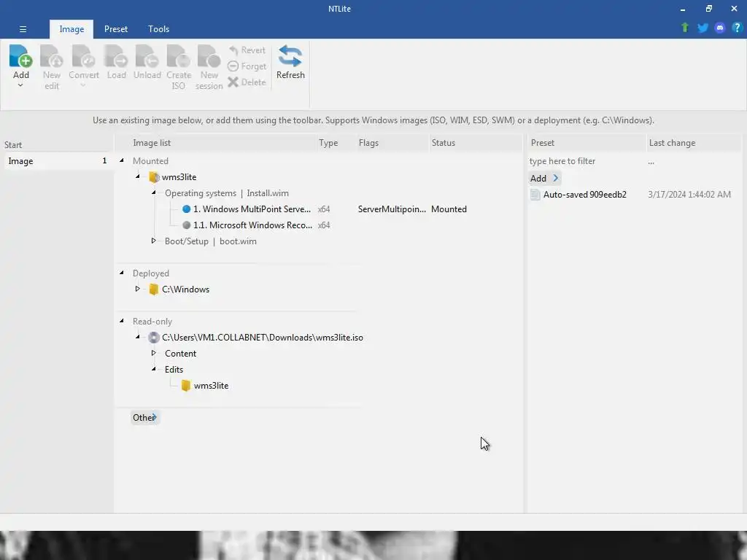Collapse the wms3lite mounted node
Viewport: 747px width, 560px height.
click(138, 176)
